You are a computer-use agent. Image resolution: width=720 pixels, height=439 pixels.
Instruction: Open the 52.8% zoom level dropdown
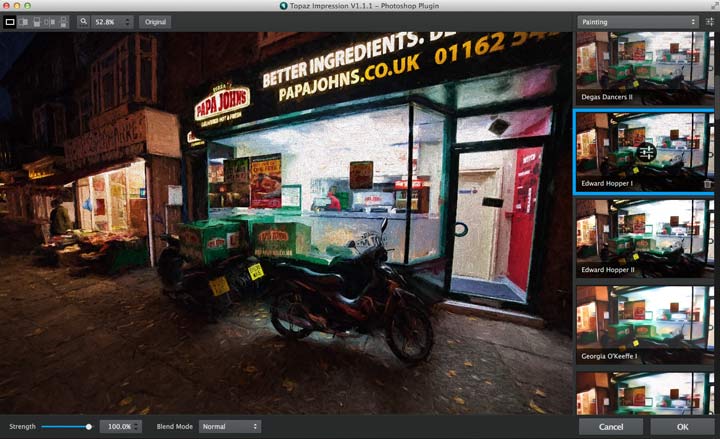coord(112,22)
